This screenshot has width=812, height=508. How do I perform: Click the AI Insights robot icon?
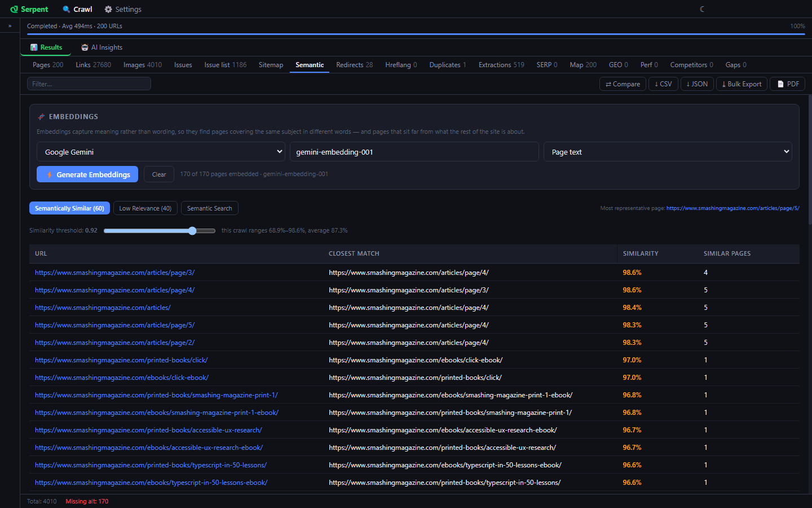coord(85,47)
